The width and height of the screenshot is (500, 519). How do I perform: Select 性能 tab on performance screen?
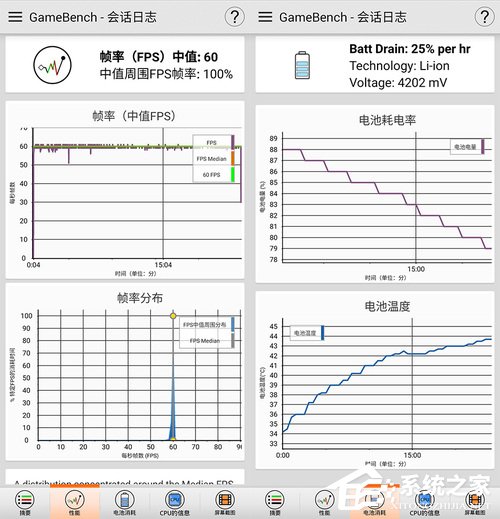(75, 503)
